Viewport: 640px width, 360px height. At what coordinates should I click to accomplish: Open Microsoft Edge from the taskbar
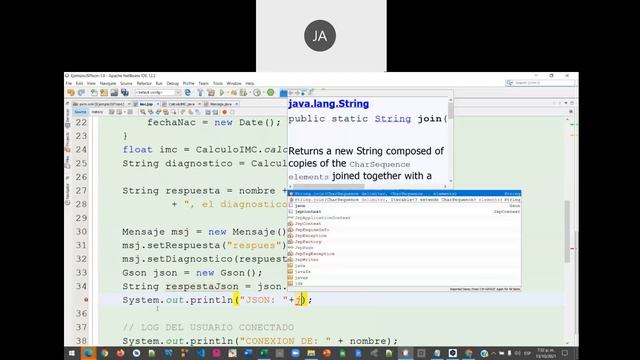pos(88,353)
